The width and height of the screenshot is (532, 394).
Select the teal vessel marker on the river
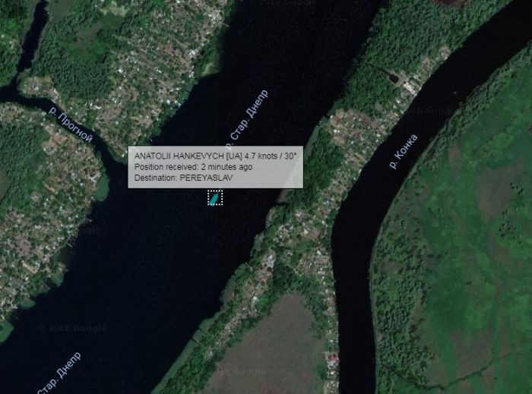(214, 198)
